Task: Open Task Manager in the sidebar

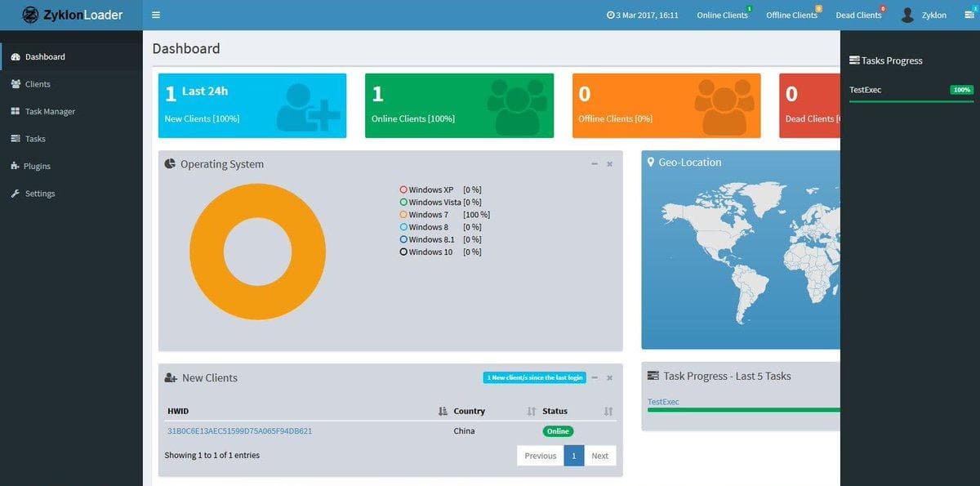Action: pos(47,111)
